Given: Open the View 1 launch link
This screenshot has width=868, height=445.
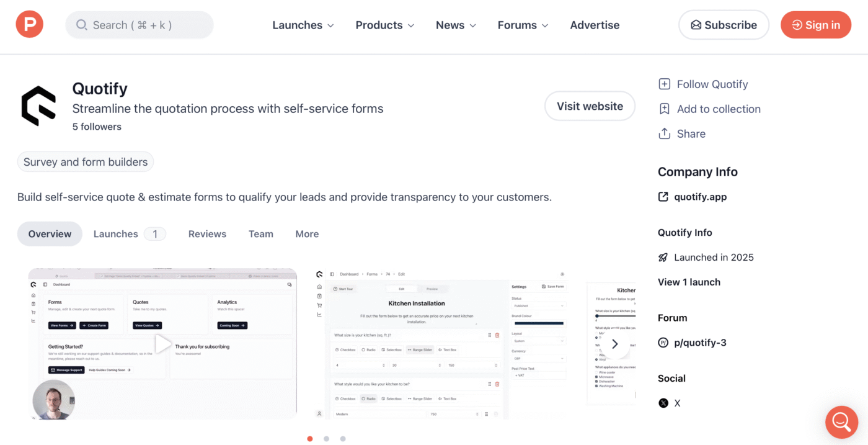Looking at the screenshot, I should pos(689,282).
